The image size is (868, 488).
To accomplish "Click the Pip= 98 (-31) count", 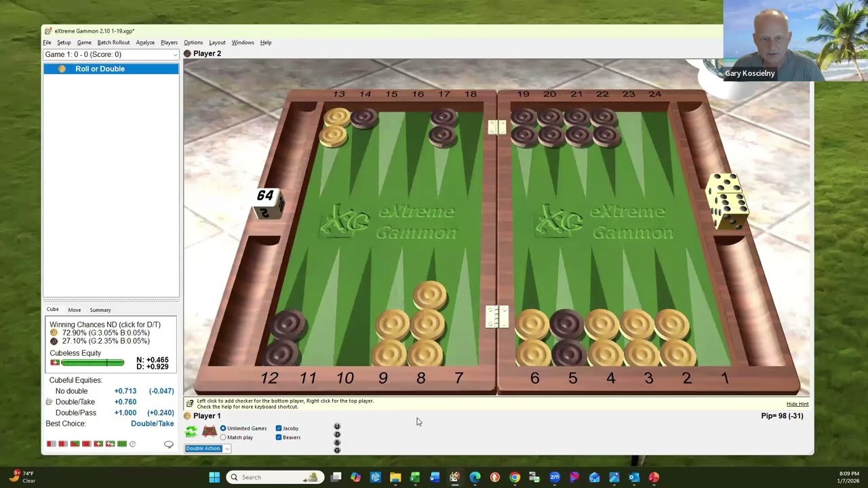I will [782, 416].
